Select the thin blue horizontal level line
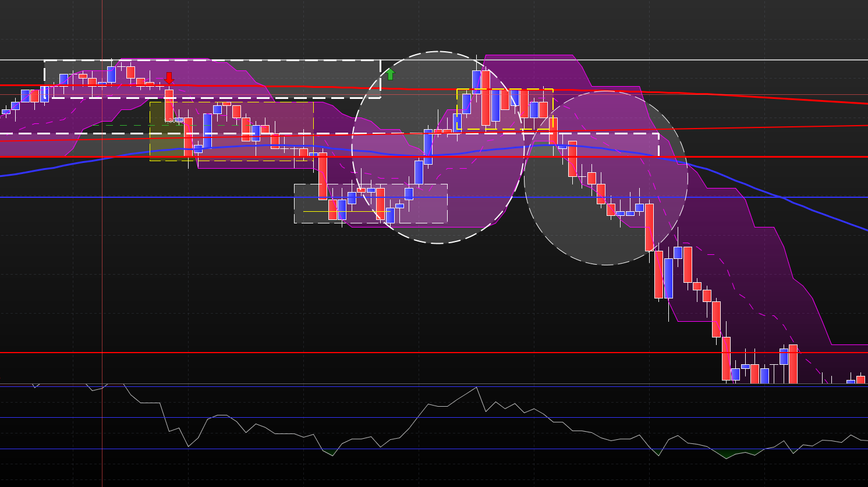This screenshot has height=487, width=868. point(434,197)
